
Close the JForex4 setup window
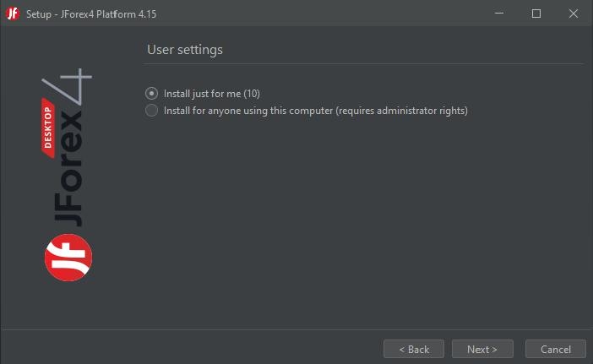tap(574, 14)
